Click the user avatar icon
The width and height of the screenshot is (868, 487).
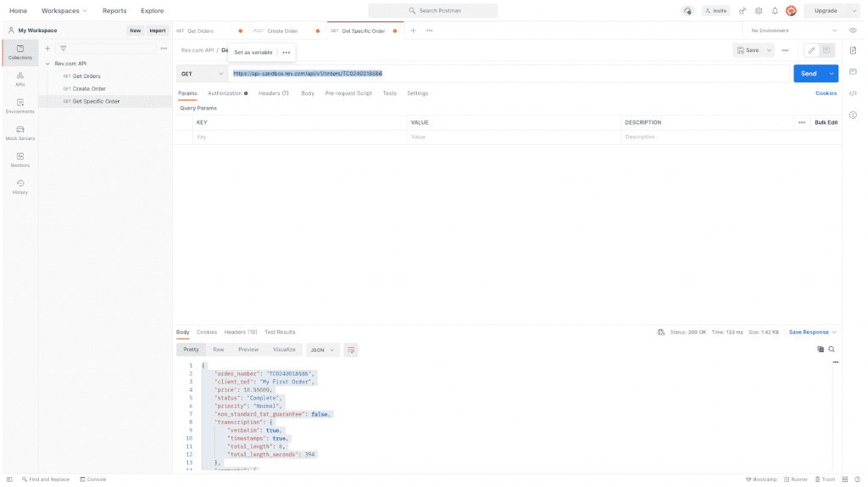[x=791, y=11]
